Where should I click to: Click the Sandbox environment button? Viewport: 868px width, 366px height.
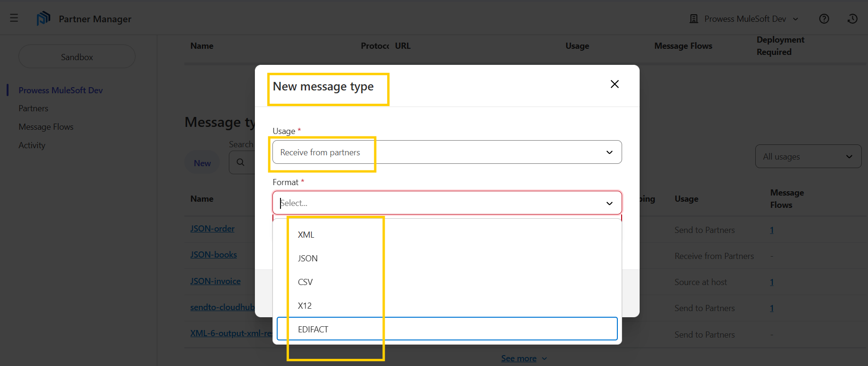tap(77, 57)
